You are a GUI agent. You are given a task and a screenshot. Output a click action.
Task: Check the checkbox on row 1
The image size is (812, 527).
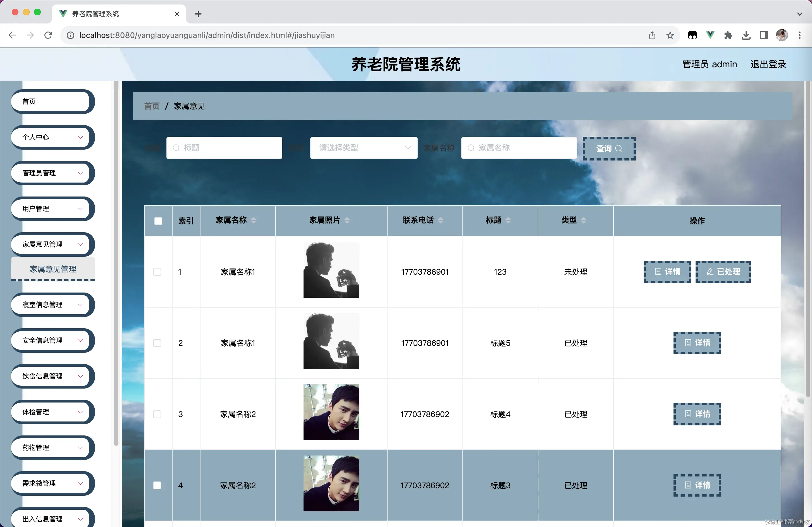[157, 272]
